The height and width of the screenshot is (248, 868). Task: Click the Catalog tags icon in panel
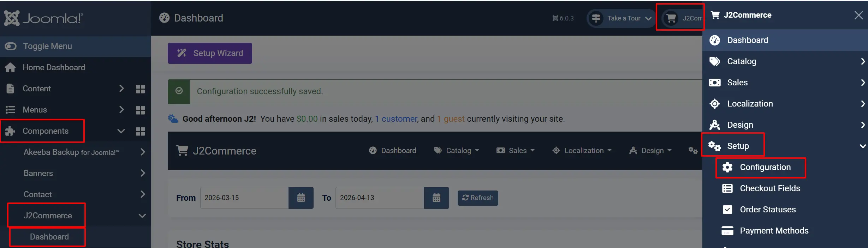pos(715,61)
